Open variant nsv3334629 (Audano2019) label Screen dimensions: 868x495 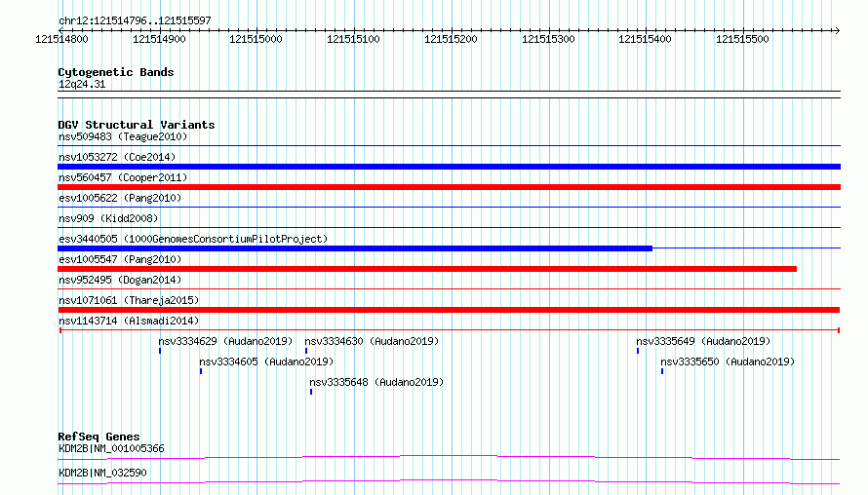pyautogui.click(x=225, y=341)
